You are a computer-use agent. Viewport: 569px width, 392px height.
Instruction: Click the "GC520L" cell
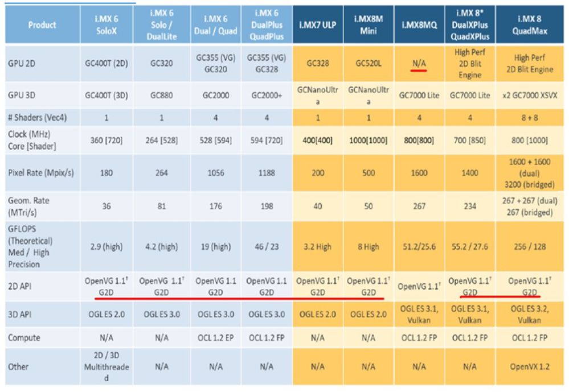(x=369, y=64)
